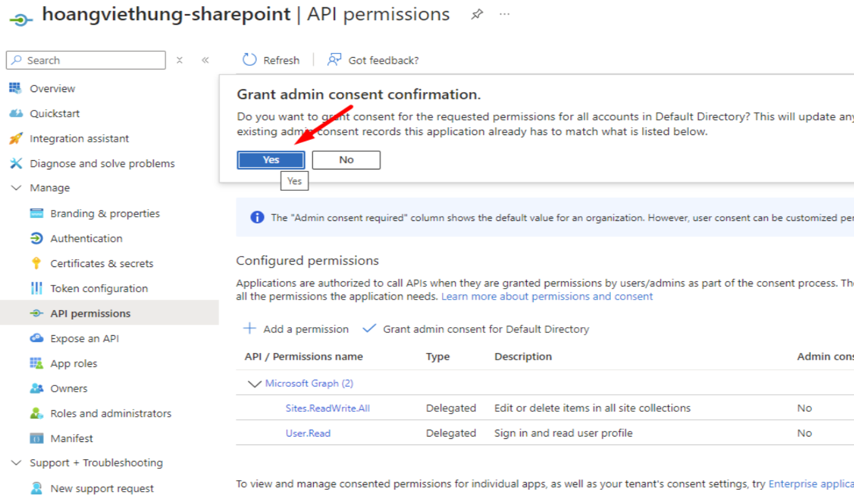Click the Integration assistant rocket icon
Viewport: 854px width, 504px height.
pos(15,138)
